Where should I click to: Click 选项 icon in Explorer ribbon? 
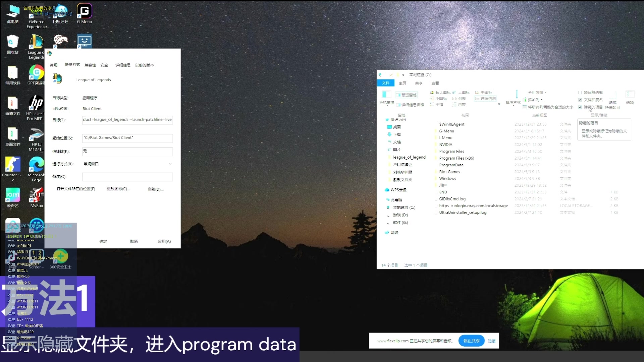coord(630,97)
